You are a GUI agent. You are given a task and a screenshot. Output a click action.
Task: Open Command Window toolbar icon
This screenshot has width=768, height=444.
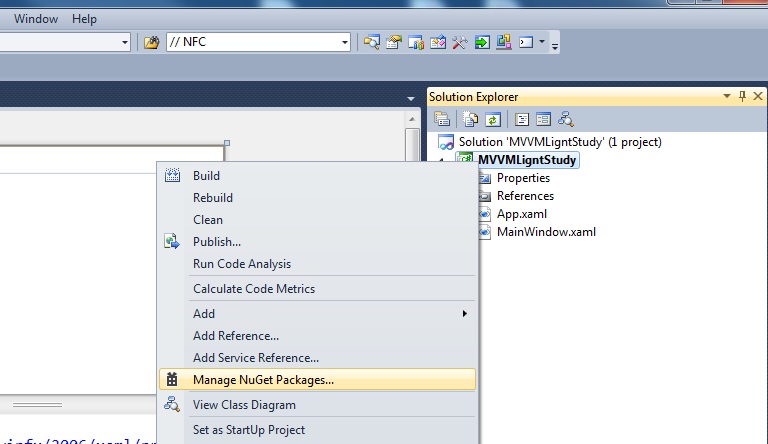click(x=526, y=42)
